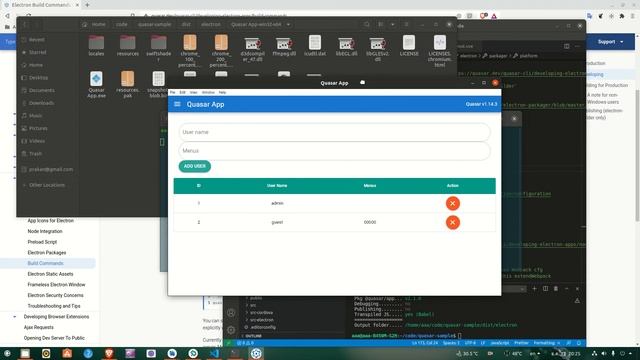This screenshot has width=640, height=360.
Task: Open Node Integration docs link
Action: (x=45, y=231)
